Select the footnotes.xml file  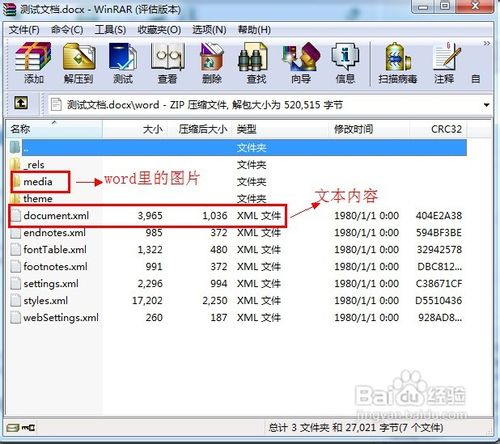point(55,267)
